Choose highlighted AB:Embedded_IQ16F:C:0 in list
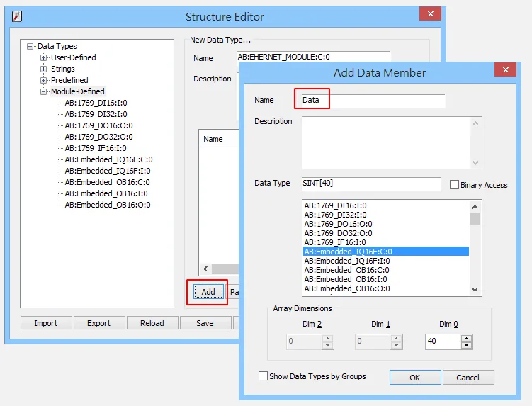This screenshot has width=532, height=406. pyautogui.click(x=386, y=252)
